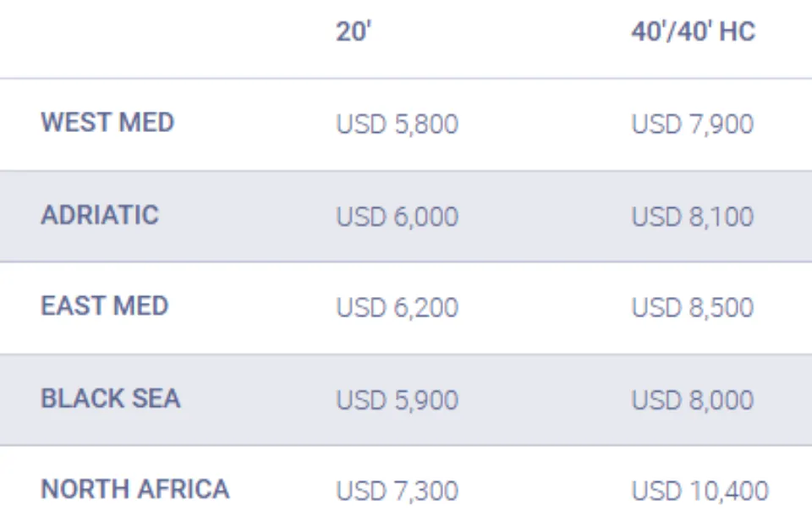Click blank area between Adriatic label and price
The image size is (812, 528).
pyautogui.click(x=247, y=216)
